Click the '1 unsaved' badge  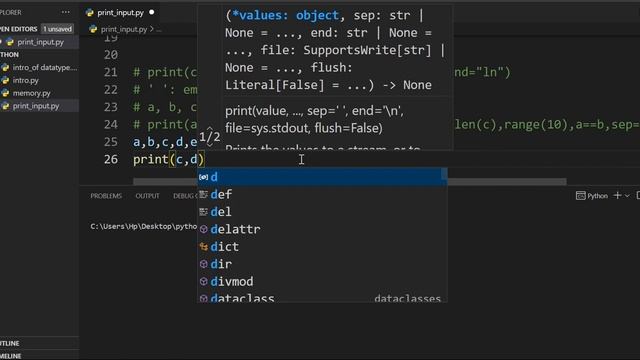pos(58,29)
